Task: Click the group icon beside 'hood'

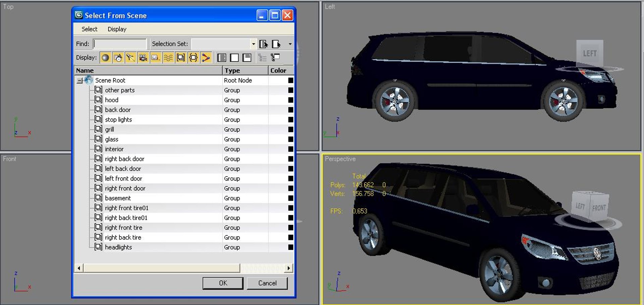Action: [98, 100]
